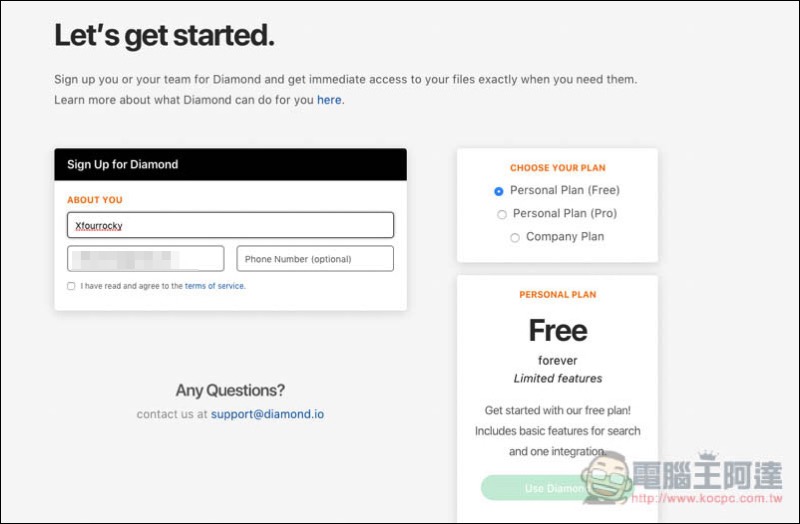Focus the name field containing Xfourrocky
The width and height of the screenshot is (800, 524).
[230, 225]
